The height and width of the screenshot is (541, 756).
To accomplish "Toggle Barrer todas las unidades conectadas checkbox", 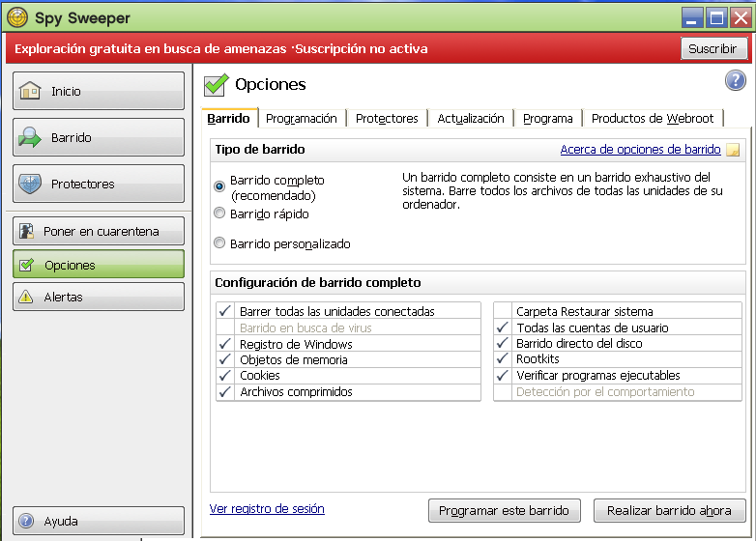I will coord(224,311).
